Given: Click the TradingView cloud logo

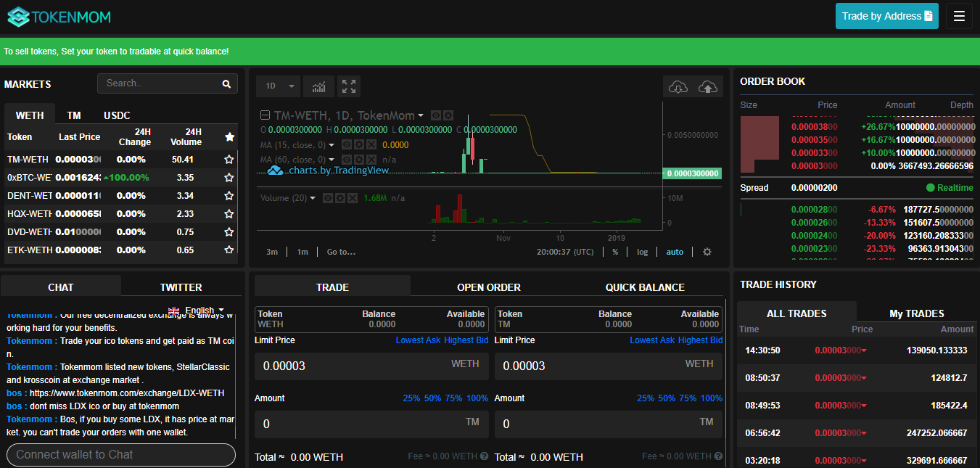Looking at the screenshot, I should (276, 171).
